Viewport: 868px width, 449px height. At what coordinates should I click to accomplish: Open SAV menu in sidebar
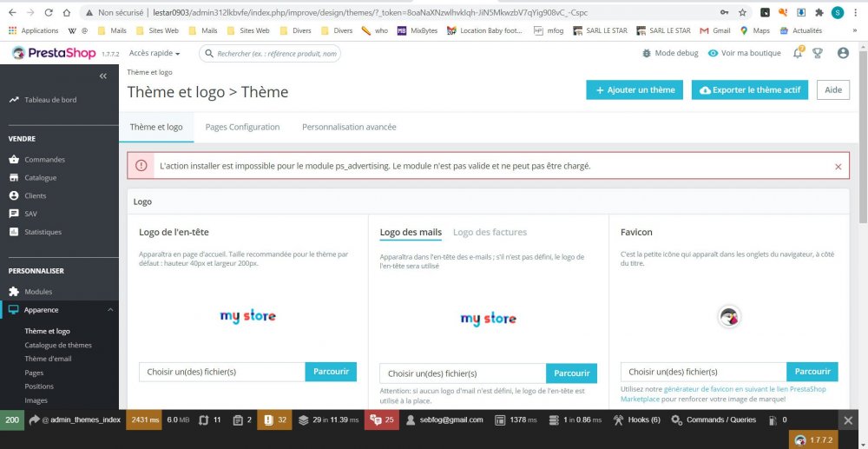tap(23, 214)
